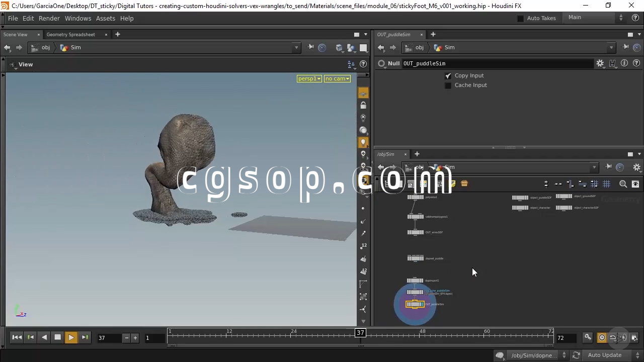Open the simulation path /obj/Sim/dopne... dropdown
The image size is (644, 362).
pyautogui.click(x=539, y=355)
